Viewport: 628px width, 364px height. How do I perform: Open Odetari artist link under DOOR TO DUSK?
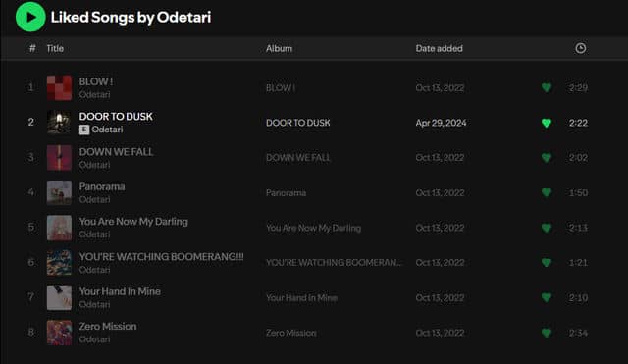pos(107,130)
